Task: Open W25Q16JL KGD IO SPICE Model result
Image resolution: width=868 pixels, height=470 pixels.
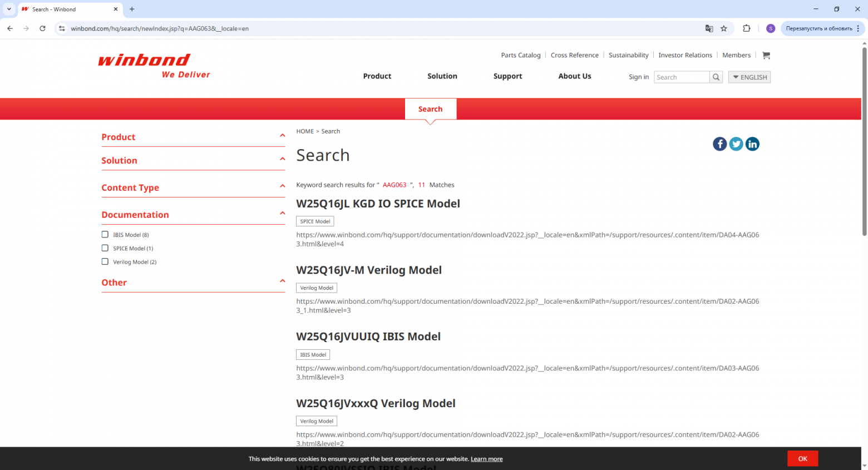Action: point(378,204)
